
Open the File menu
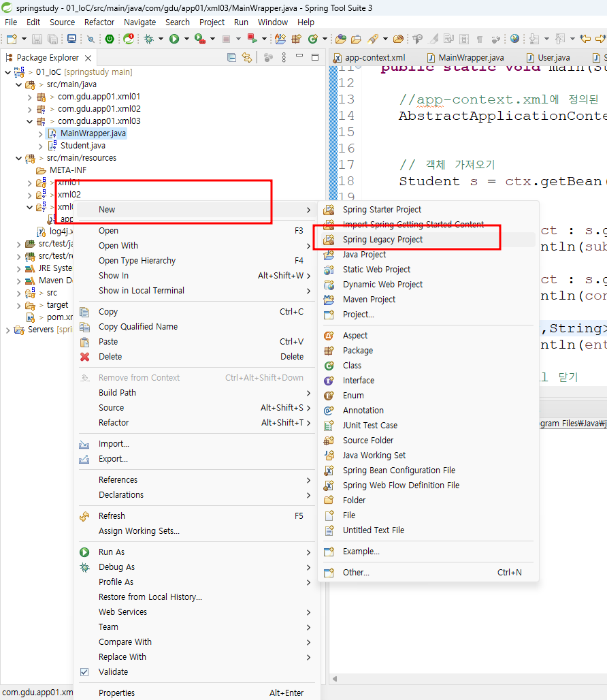click(11, 22)
